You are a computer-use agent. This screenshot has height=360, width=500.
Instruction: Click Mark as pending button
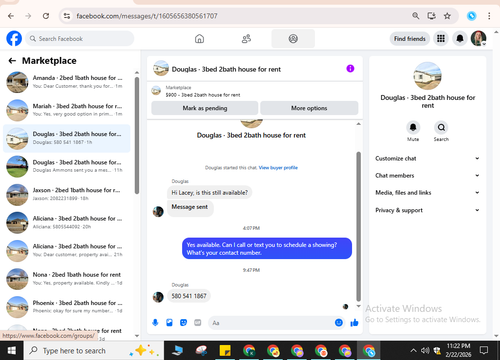[205, 108]
